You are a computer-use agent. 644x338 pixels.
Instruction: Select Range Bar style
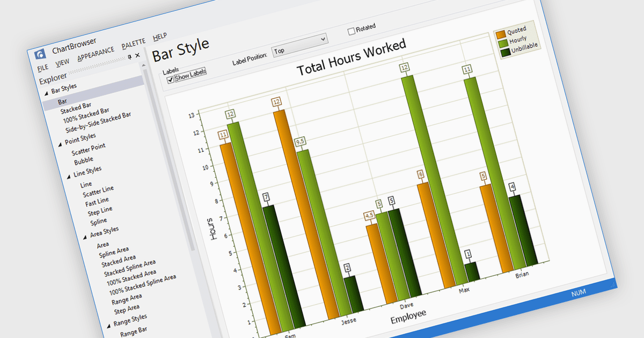(133, 332)
